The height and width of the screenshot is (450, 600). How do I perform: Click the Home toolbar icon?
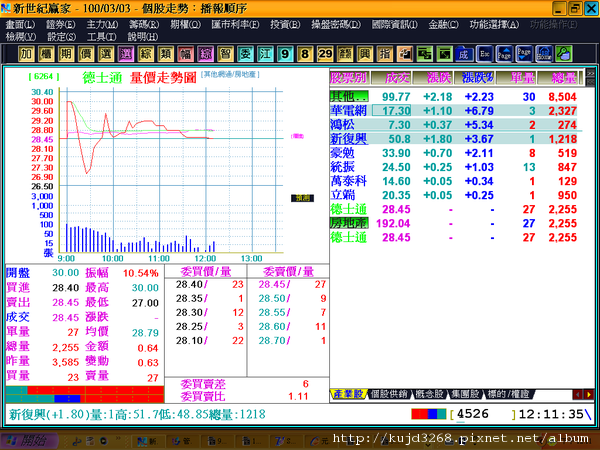point(544,54)
